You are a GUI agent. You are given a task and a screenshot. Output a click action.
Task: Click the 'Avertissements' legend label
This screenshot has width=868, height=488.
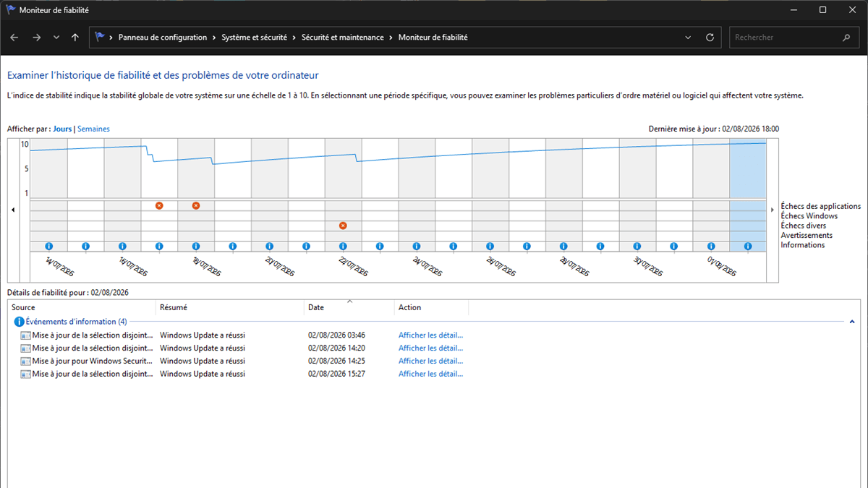807,236
